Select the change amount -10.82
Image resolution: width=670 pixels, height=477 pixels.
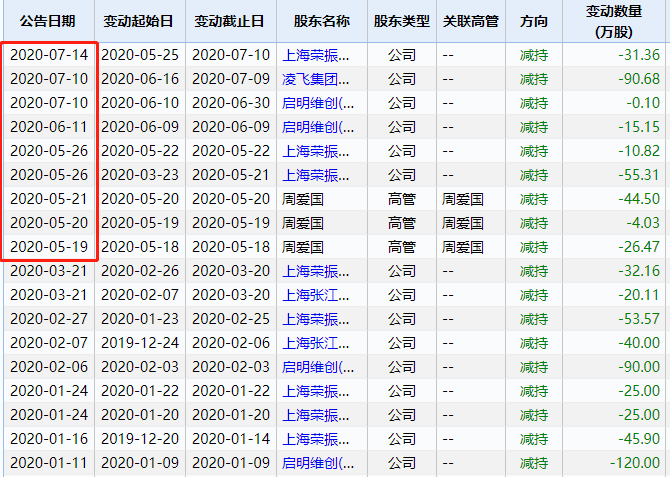[639, 150]
